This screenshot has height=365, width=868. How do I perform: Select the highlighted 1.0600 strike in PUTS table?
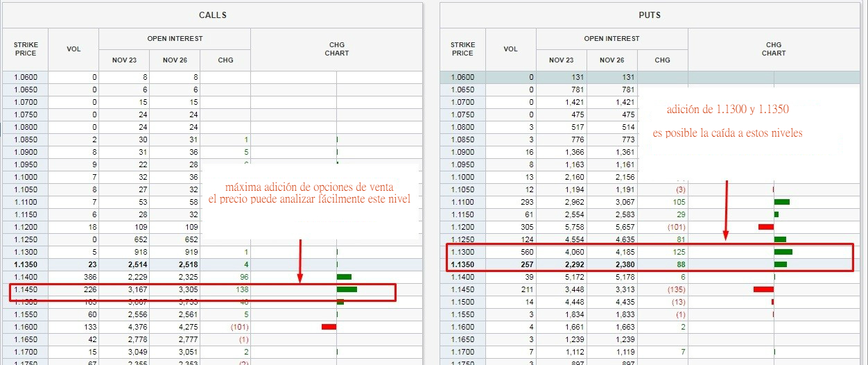pyautogui.click(x=462, y=78)
